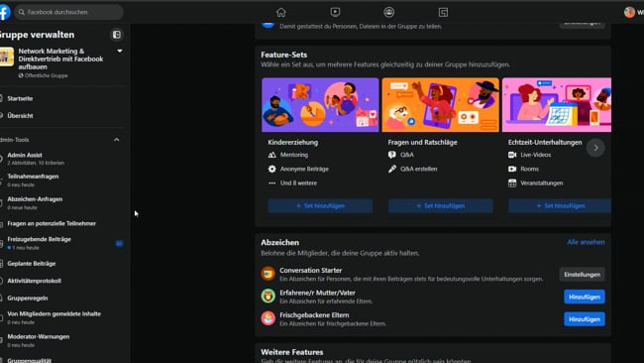Click the Facebook logo icon
Viewport: 644px width, 363px height.
pos(4,12)
